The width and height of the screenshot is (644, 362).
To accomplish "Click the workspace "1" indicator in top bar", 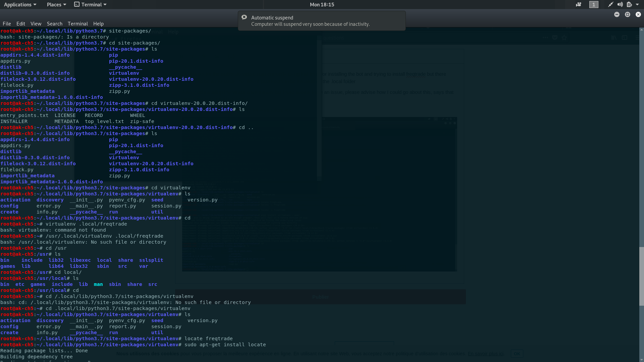I will 593,5.
